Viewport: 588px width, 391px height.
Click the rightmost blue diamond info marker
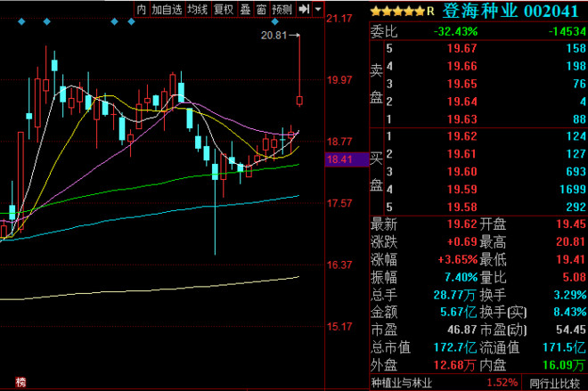(x=275, y=21)
